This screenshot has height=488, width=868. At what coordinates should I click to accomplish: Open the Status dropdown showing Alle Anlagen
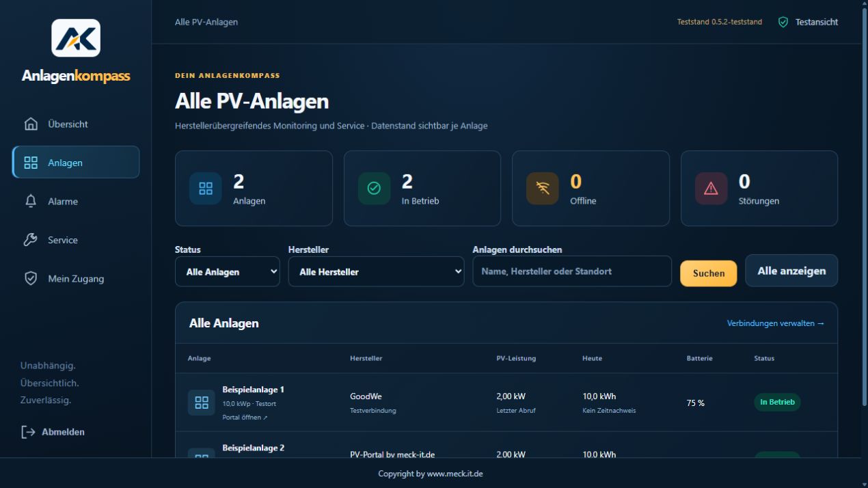228,271
